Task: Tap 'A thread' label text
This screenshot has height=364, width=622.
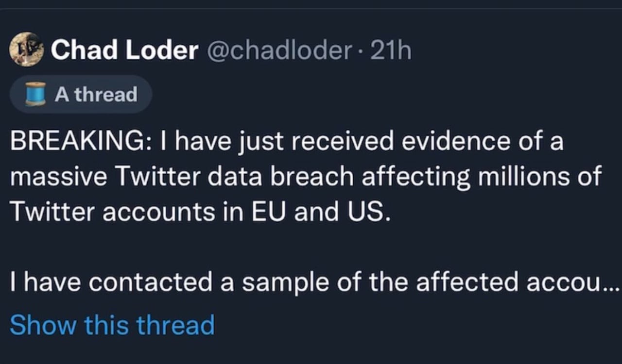Action: point(96,94)
